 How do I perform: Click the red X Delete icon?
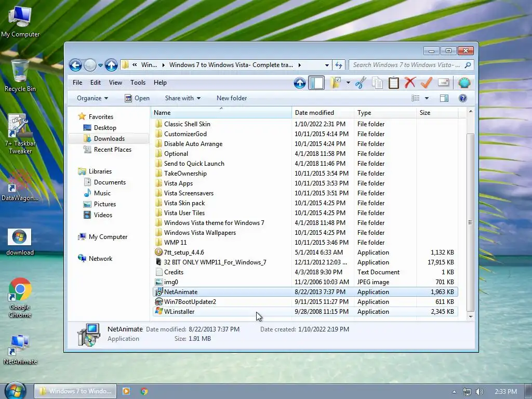tap(410, 83)
